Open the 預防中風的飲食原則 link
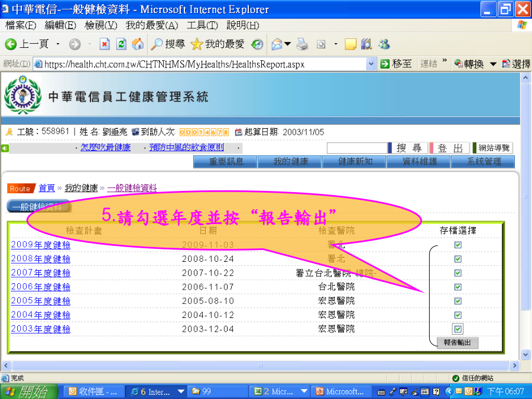Viewport: 532px width, 399px height. point(187,148)
